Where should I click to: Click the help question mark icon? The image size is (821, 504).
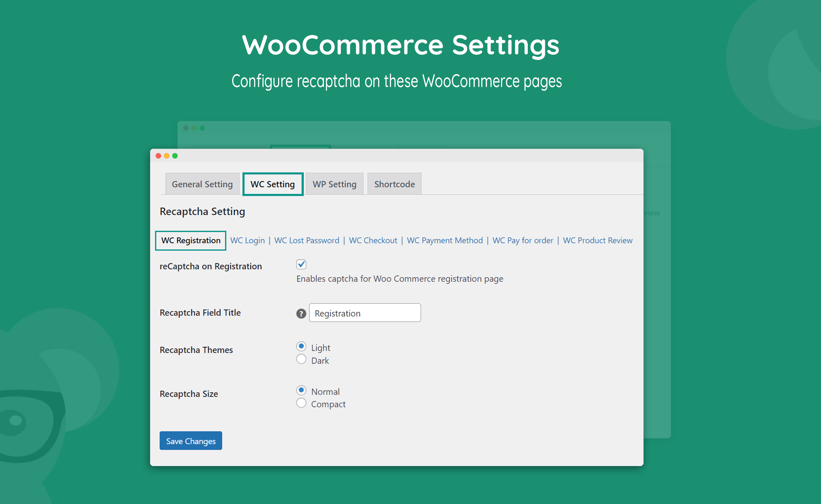coord(301,313)
